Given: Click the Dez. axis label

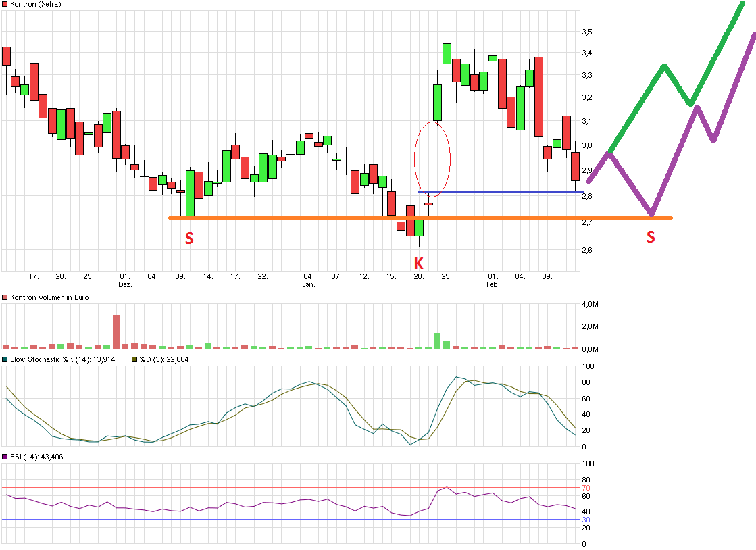Looking at the screenshot, I should pyautogui.click(x=124, y=284).
